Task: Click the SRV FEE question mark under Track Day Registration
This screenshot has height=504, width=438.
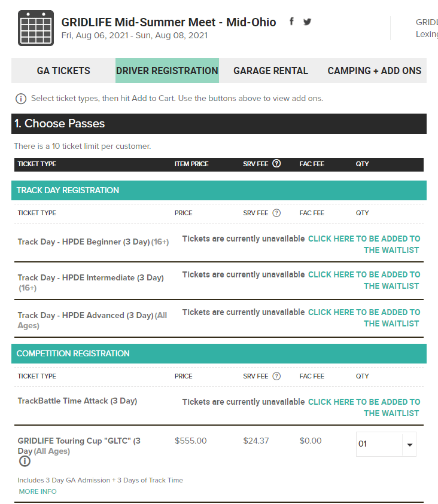Action: [276, 213]
